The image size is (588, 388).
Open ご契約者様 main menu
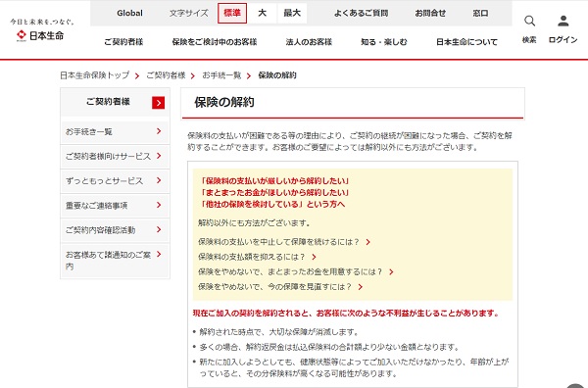click(x=123, y=42)
